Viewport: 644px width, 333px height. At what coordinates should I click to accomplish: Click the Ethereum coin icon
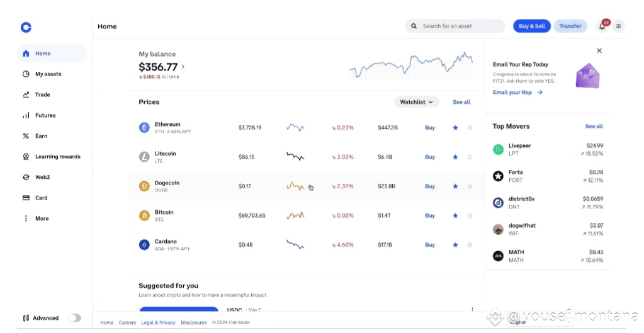click(144, 128)
